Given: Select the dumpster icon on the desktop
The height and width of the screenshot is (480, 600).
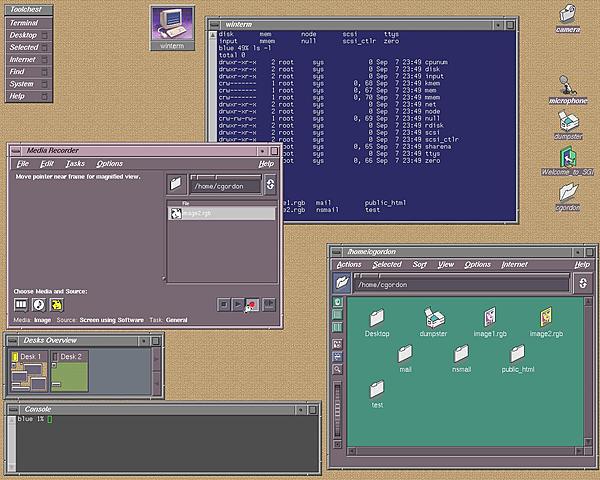Looking at the screenshot, I should tap(568, 125).
